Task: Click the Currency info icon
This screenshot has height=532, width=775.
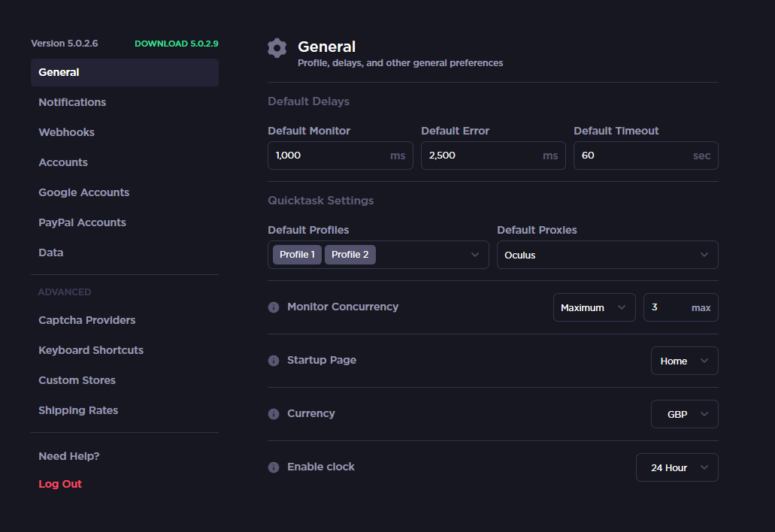Action: [274, 414]
